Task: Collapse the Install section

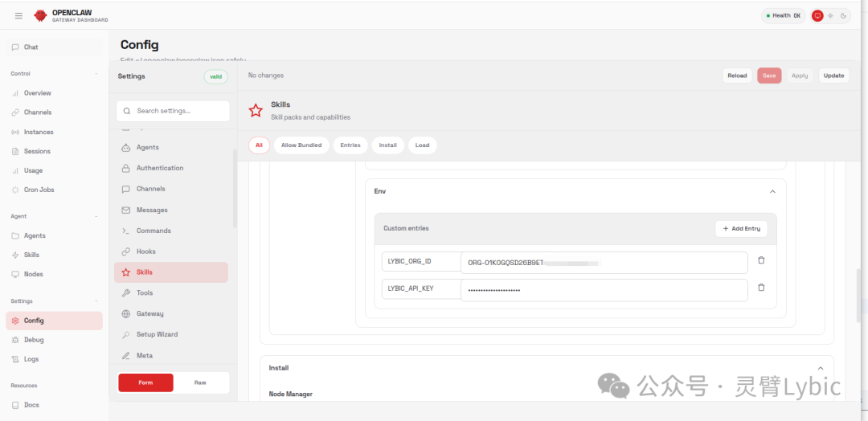Action: 820,368
